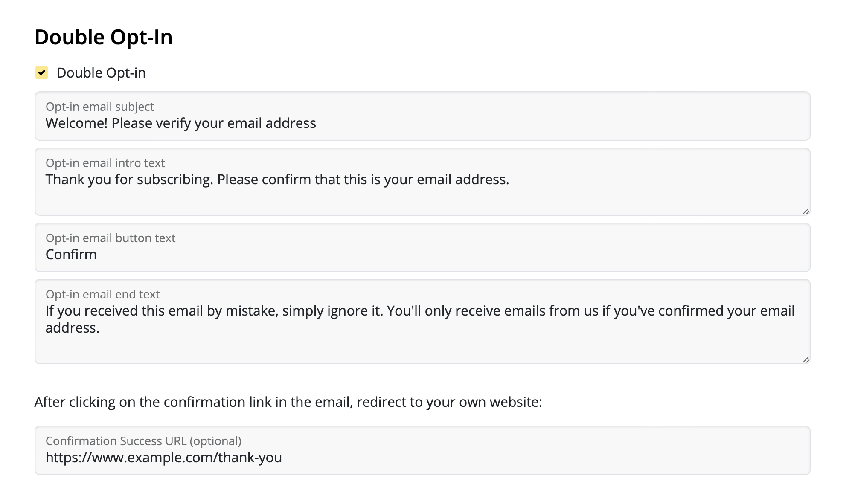The height and width of the screenshot is (504, 855).
Task: Click inside the Opt-in email intro textarea
Action: point(422,182)
